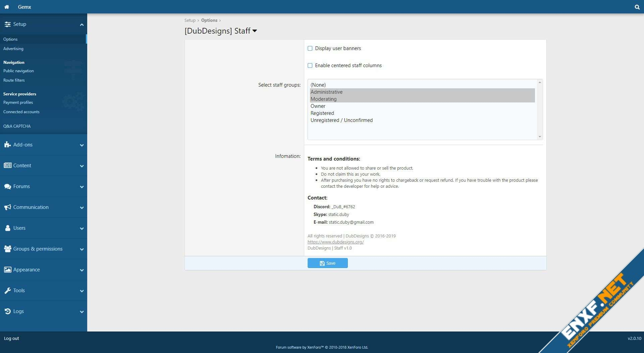Select Owner in the staff groups list

tap(422, 106)
